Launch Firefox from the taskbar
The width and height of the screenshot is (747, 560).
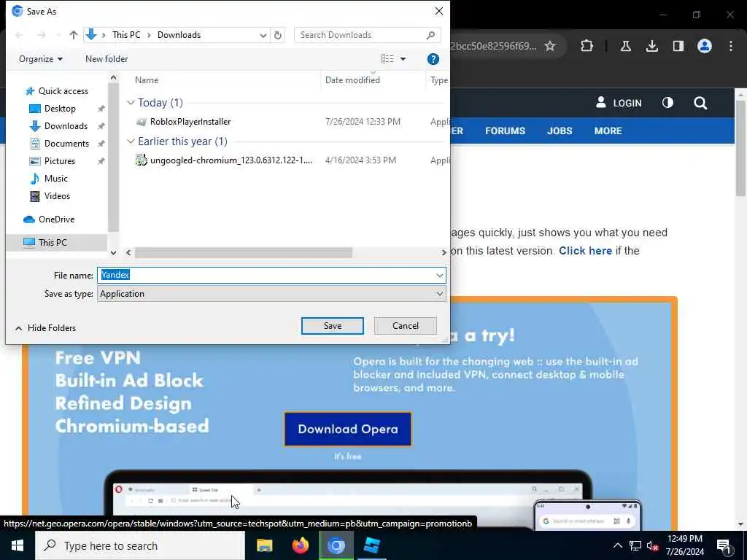coord(300,545)
